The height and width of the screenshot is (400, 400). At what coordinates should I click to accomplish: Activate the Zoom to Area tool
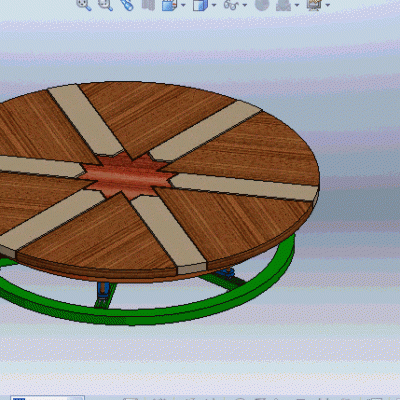point(105,5)
